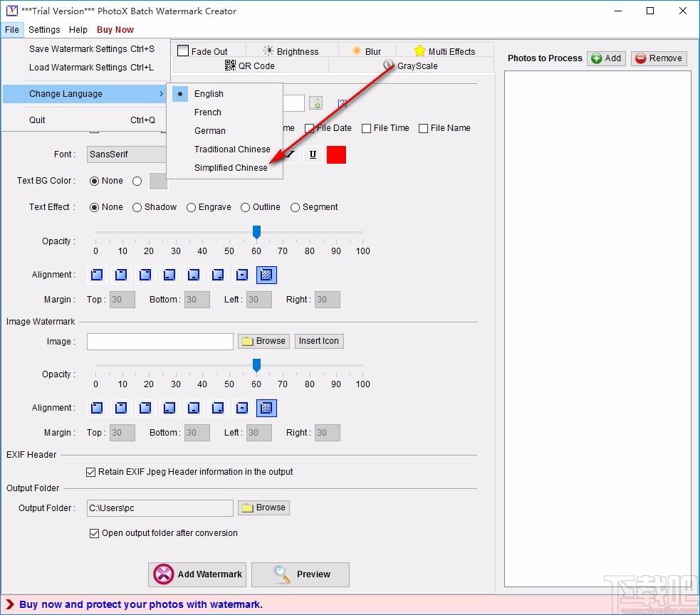Click the Preview button
The image size is (700, 615).
(301, 575)
